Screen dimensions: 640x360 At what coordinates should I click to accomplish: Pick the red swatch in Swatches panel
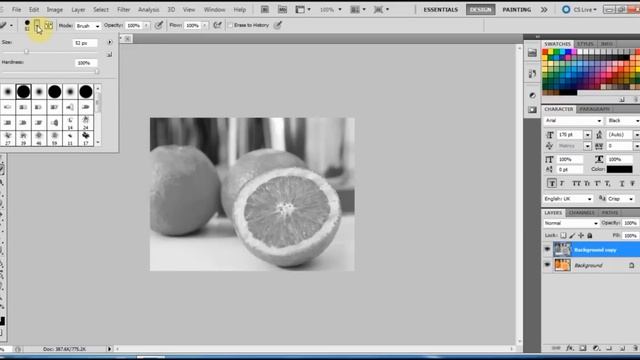pos(545,52)
